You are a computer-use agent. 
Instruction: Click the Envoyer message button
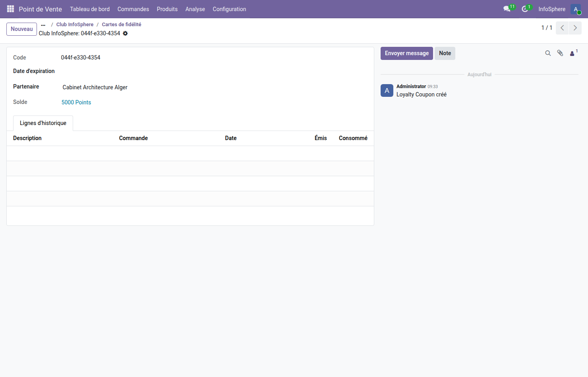click(406, 53)
